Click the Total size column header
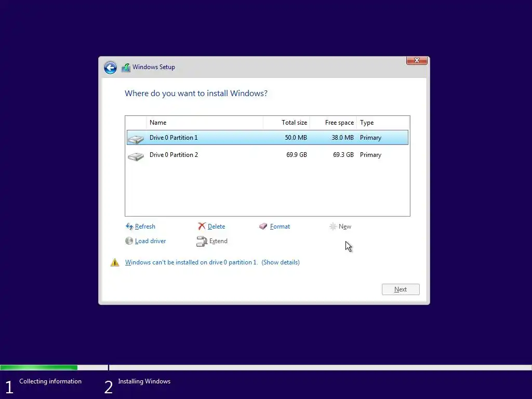The image size is (532, 399). tap(286, 123)
